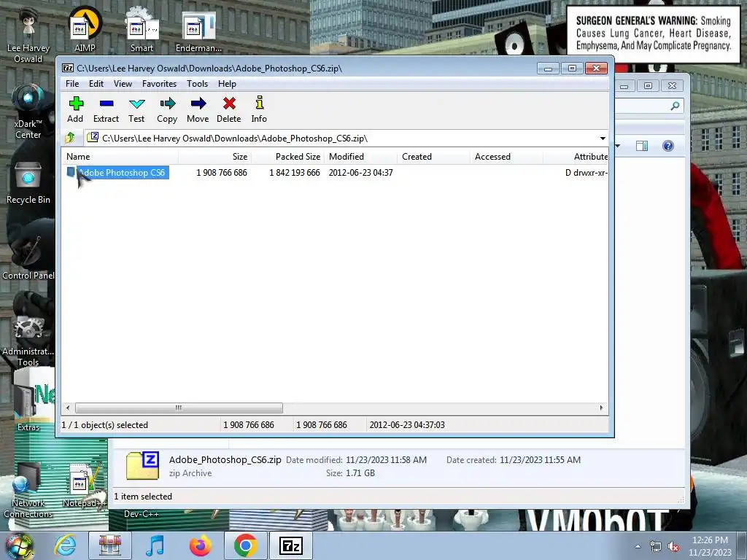Image resolution: width=747 pixels, height=560 pixels.
Task: Switch to the 7-Zip taskbar button
Action: tap(291, 545)
